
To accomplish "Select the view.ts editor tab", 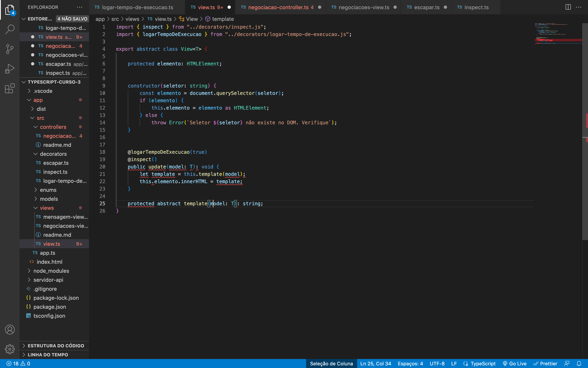I will [210, 7].
